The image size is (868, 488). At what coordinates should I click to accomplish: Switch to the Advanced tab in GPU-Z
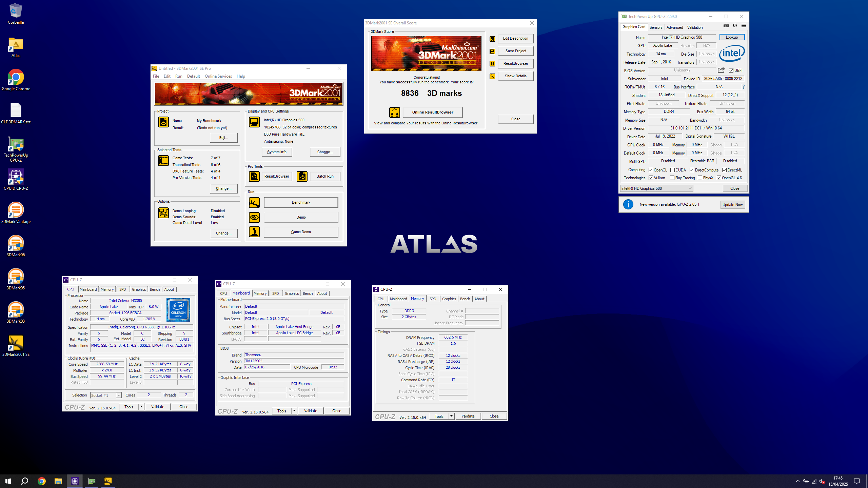coord(674,27)
